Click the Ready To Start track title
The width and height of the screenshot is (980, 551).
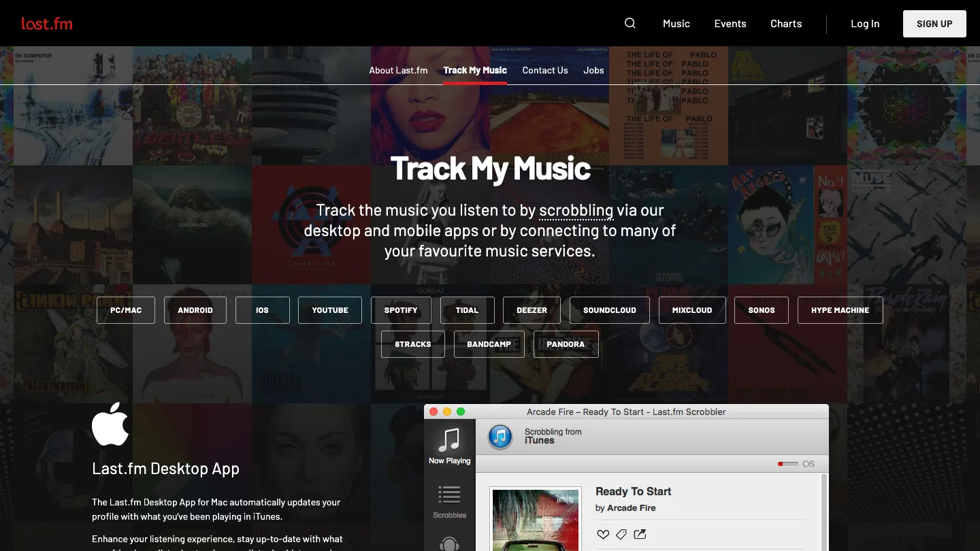[x=633, y=491]
